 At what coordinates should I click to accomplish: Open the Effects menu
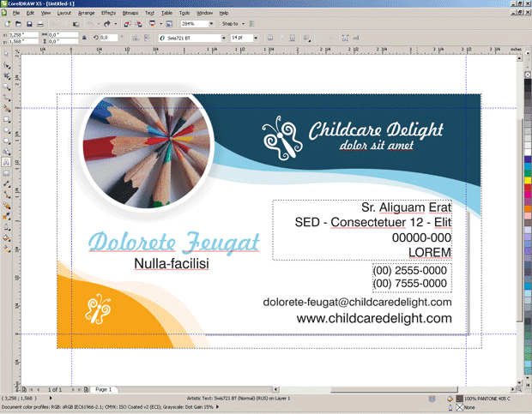109,13
